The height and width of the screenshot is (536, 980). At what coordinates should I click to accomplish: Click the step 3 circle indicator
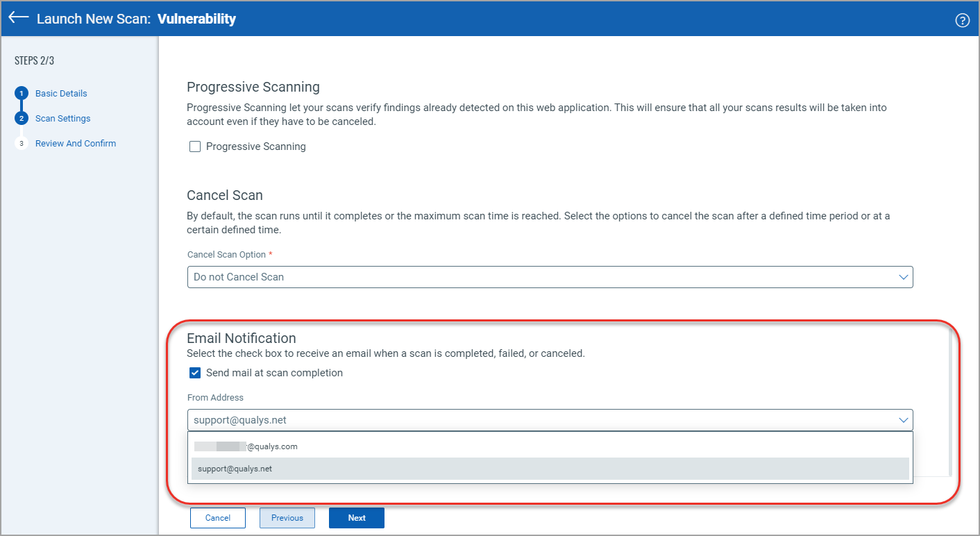tap(21, 143)
